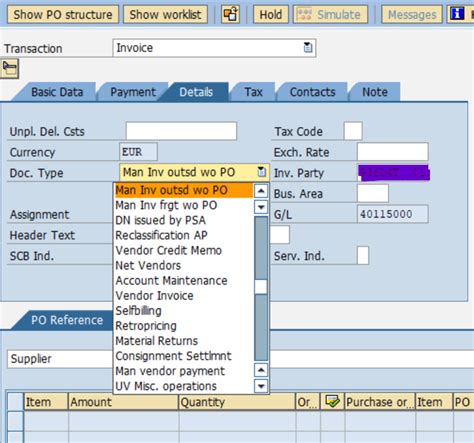
Task: Select Consignment Settlmnt option
Action: (x=183, y=356)
